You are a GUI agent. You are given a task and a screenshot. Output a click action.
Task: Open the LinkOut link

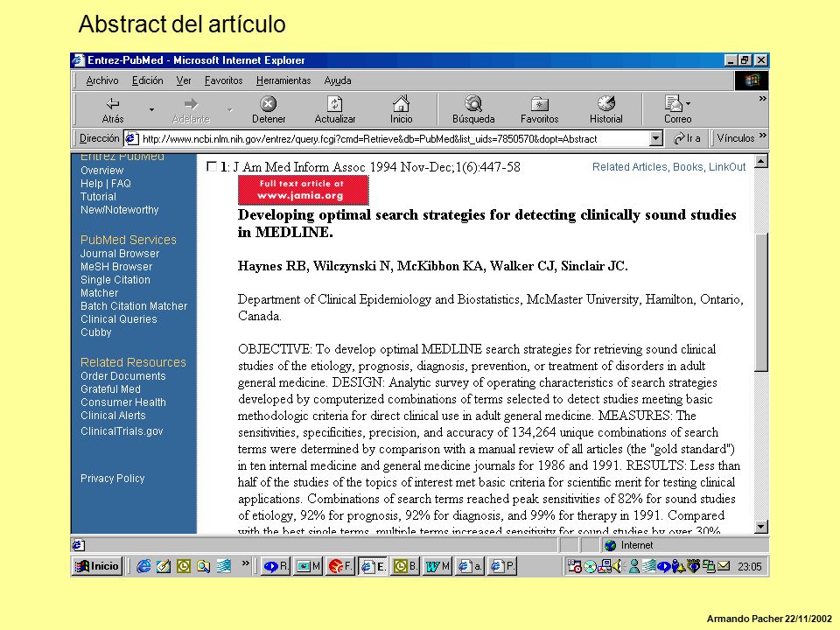727,167
